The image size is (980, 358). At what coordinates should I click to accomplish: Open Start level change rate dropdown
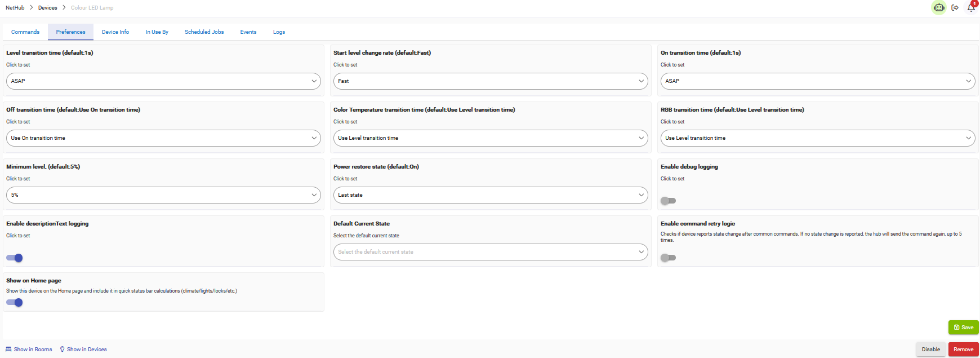491,81
